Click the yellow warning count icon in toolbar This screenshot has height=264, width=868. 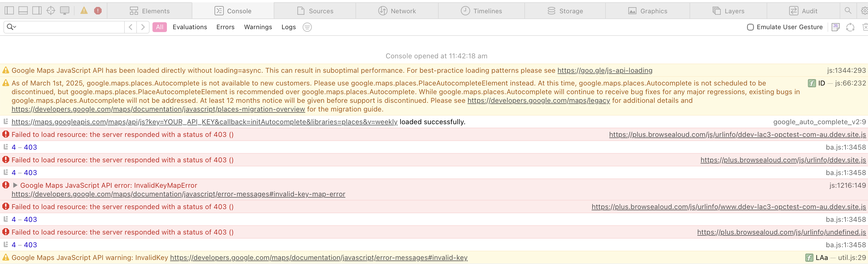(84, 11)
